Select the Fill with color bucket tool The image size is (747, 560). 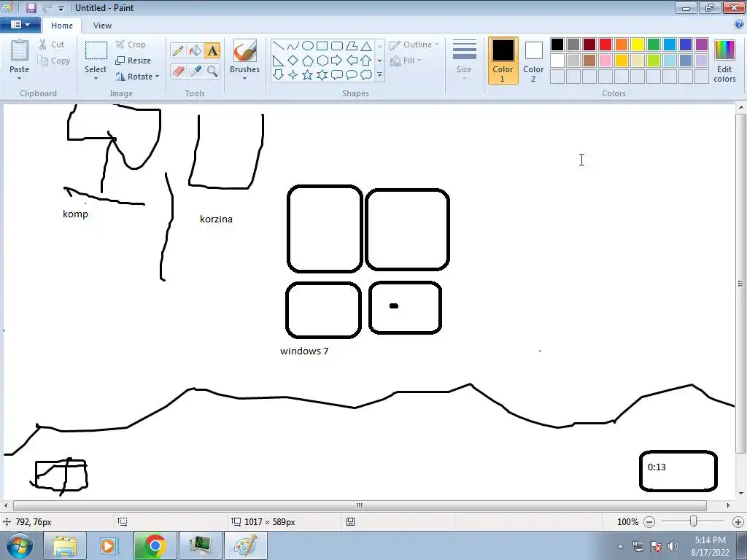[196, 50]
